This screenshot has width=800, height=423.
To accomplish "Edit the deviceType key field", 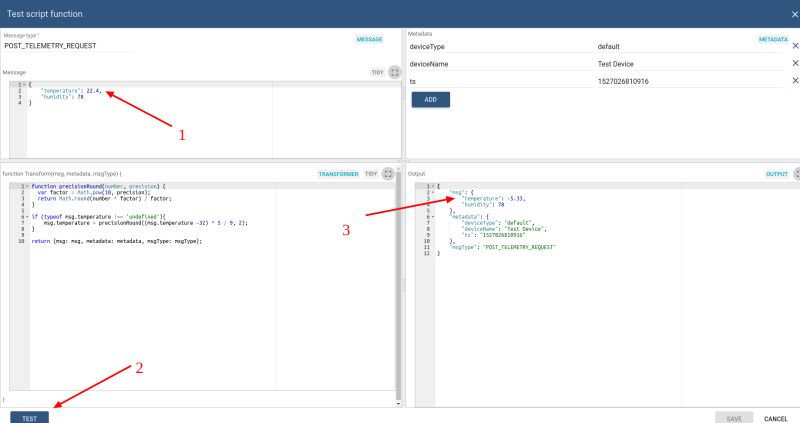I will click(x=501, y=46).
